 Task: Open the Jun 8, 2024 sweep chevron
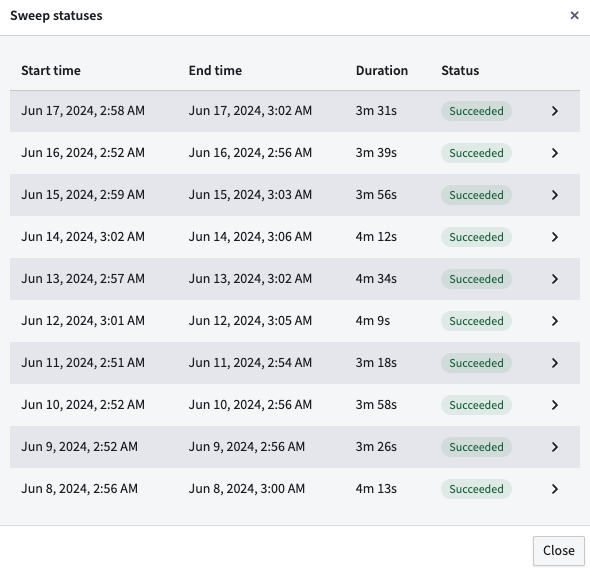pyautogui.click(x=555, y=489)
